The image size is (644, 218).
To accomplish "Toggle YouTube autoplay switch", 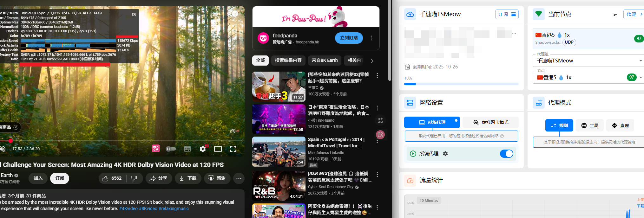I will point(171,149).
